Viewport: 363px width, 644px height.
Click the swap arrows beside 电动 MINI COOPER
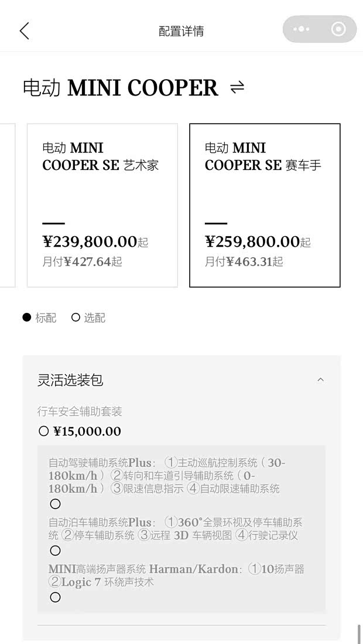coord(235,88)
